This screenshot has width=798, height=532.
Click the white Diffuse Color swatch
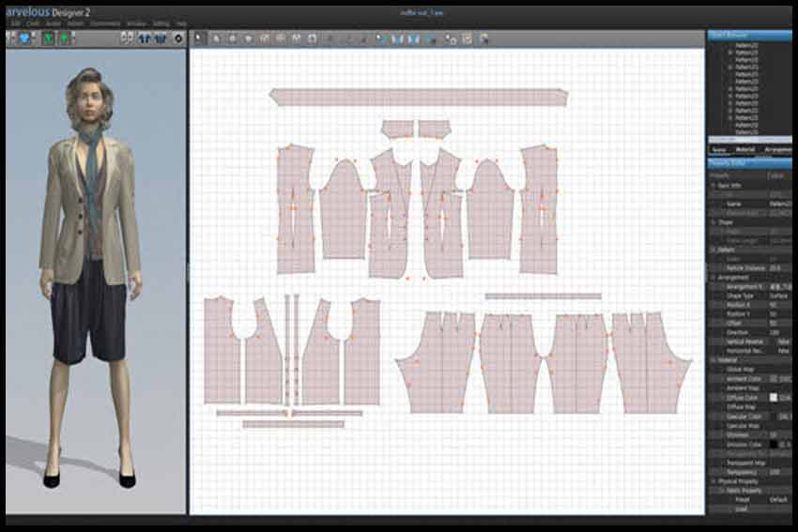pyautogui.click(x=774, y=397)
